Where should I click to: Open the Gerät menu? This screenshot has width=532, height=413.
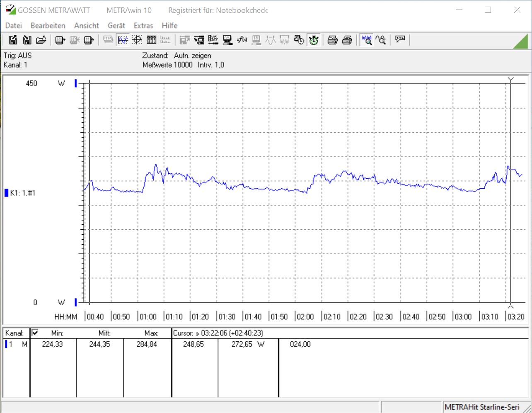(116, 25)
